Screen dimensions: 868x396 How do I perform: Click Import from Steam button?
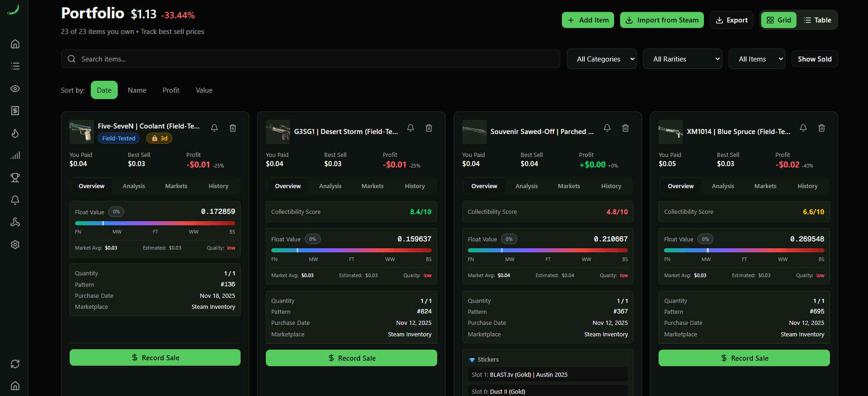(x=662, y=20)
